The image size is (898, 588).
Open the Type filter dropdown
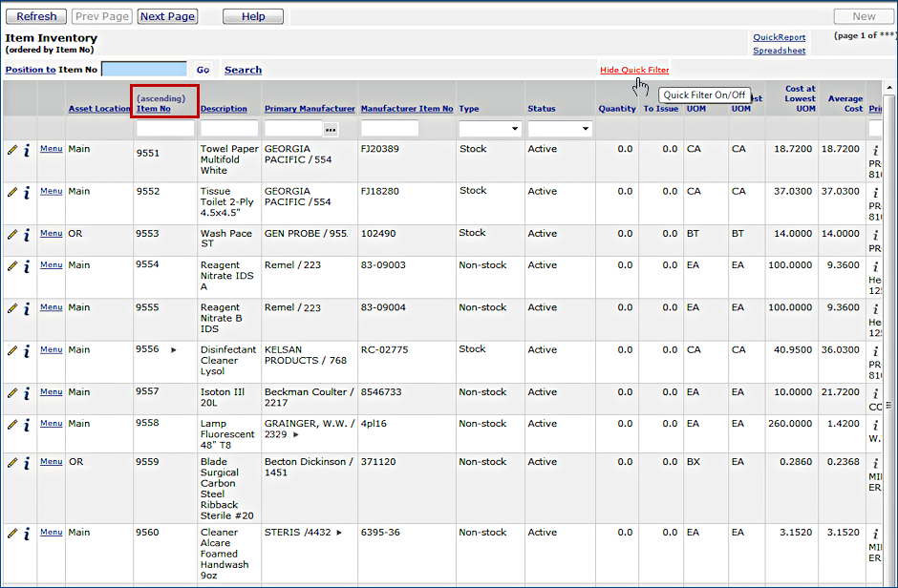click(490, 129)
